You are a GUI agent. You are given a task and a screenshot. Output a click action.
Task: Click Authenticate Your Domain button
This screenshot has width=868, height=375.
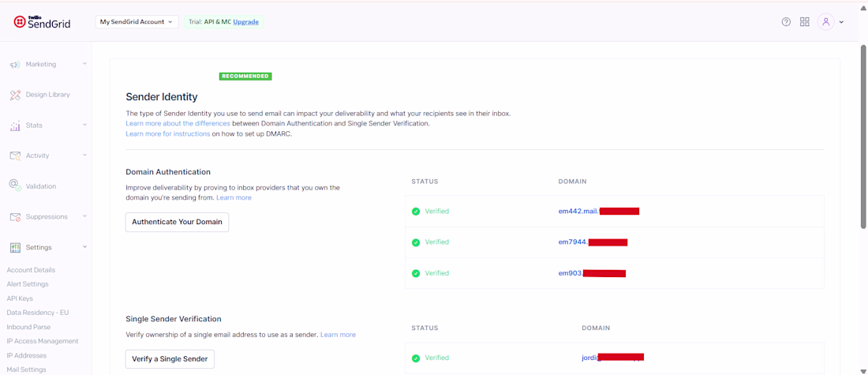pos(177,222)
